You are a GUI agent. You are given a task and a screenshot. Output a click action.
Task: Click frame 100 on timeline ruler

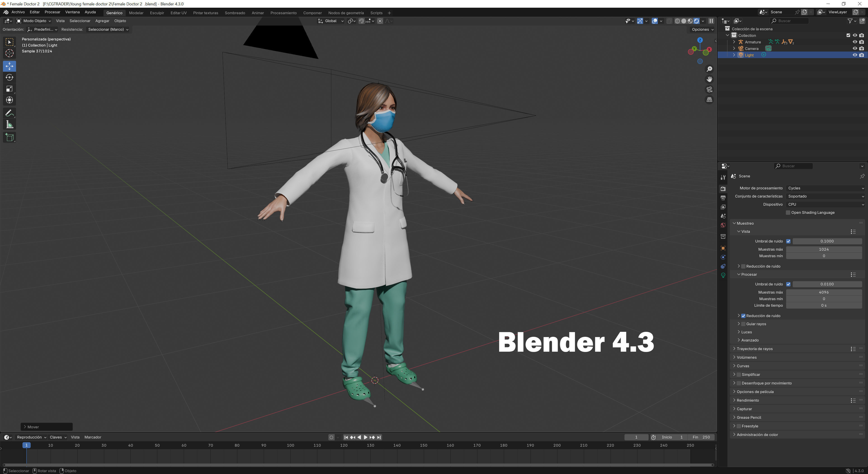pyautogui.click(x=290, y=445)
